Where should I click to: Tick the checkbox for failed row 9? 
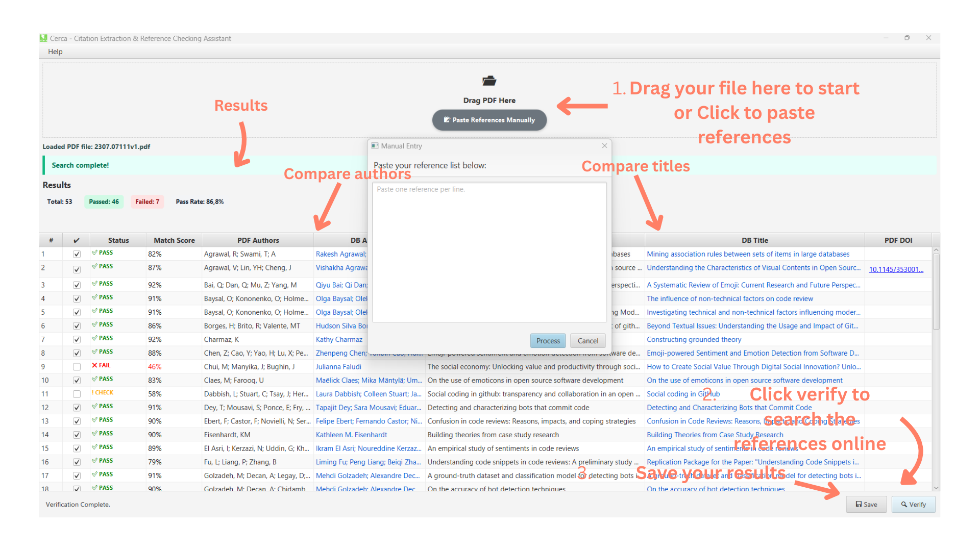click(77, 367)
